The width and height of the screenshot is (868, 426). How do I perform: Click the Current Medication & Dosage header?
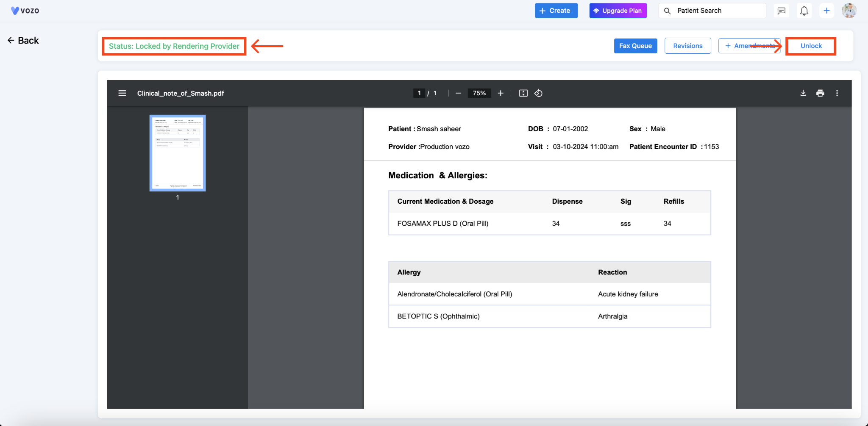click(445, 201)
